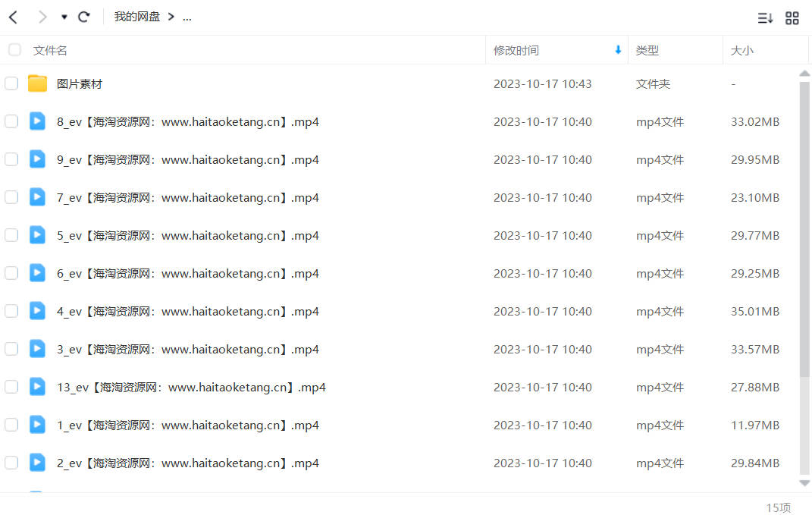Click the video icon of 2_ev file
The height and width of the screenshot is (515, 812).
point(37,463)
